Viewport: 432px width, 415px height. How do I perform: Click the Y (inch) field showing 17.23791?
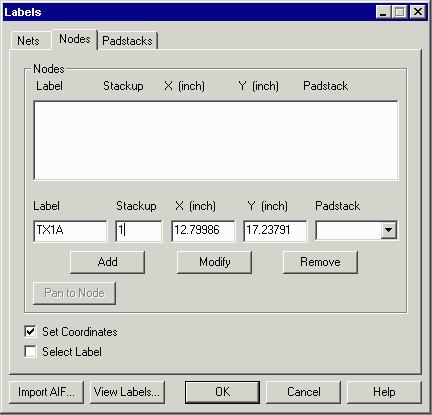tap(275, 230)
